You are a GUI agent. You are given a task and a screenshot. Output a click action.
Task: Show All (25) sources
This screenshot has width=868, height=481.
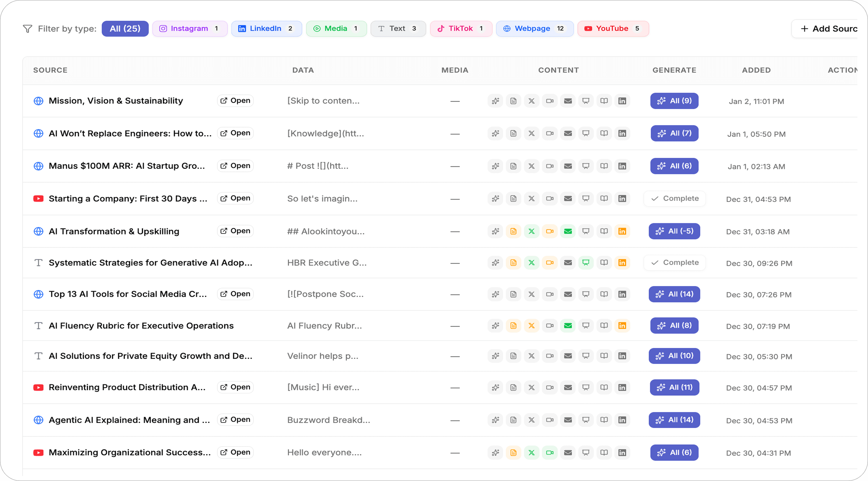125,29
